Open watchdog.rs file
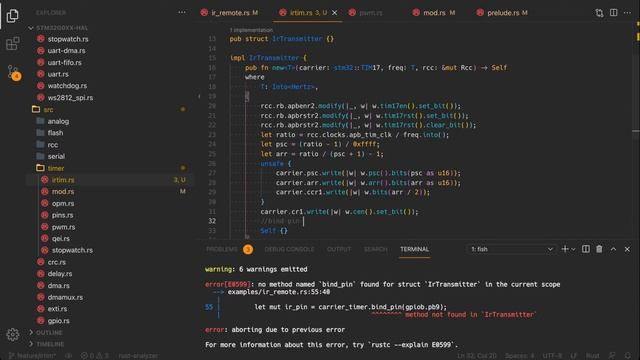Image resolution: width=640 pixels, height=360 pixels. click(67, 86)
